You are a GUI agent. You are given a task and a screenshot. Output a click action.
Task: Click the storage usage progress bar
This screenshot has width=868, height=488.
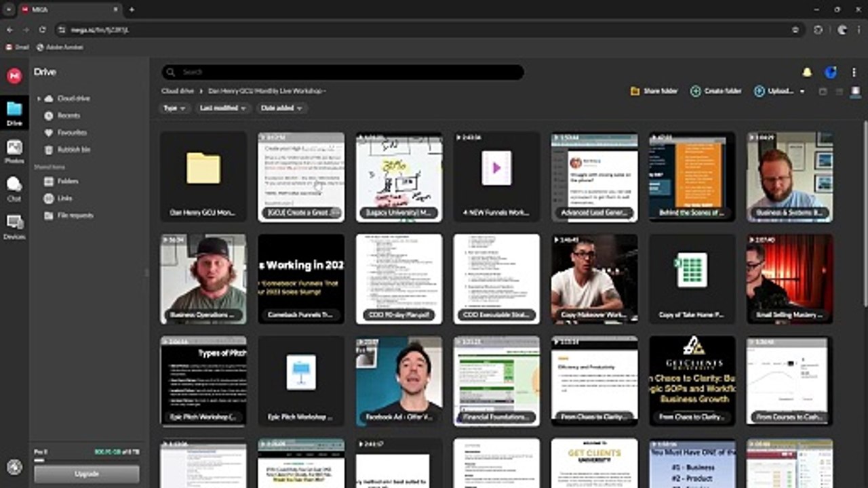tap(87, 460)
